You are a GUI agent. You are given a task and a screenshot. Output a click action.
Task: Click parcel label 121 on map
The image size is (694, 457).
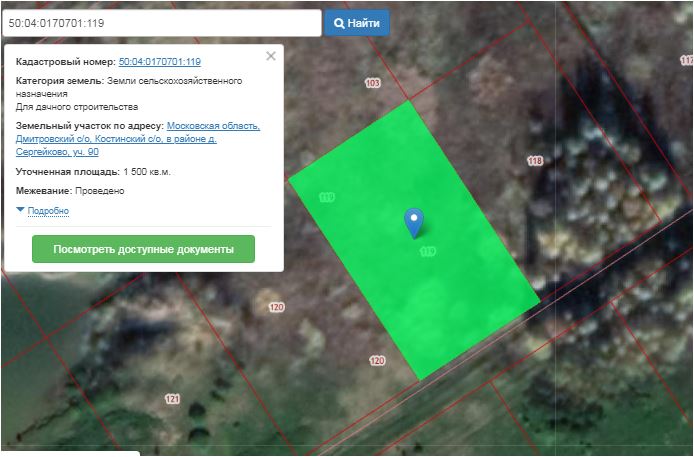[x=172, y=399]
